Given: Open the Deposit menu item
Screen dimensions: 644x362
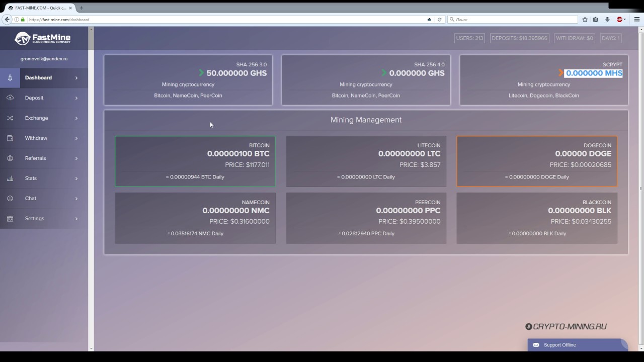Looking at the screenshot, I should (x=44, y=98).
